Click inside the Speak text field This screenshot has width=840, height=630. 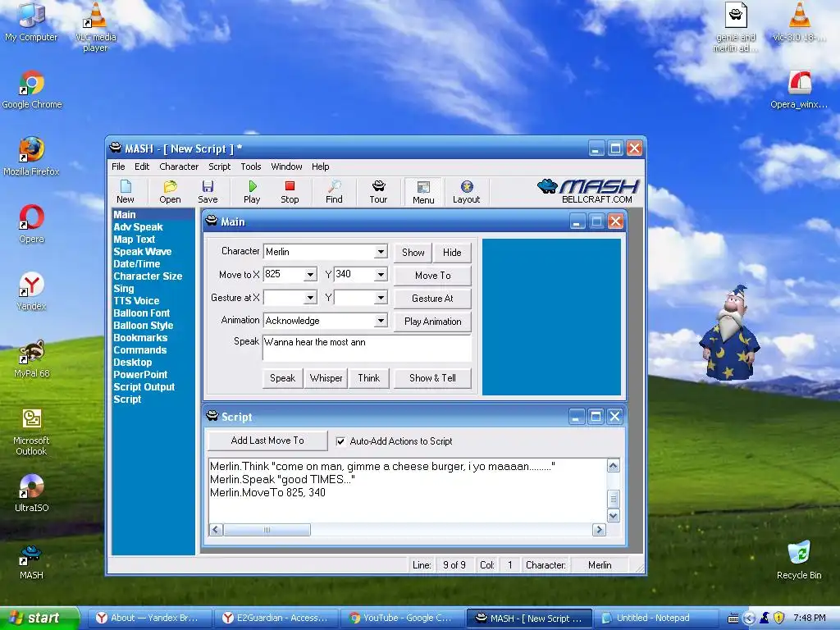tap(367, 348)
